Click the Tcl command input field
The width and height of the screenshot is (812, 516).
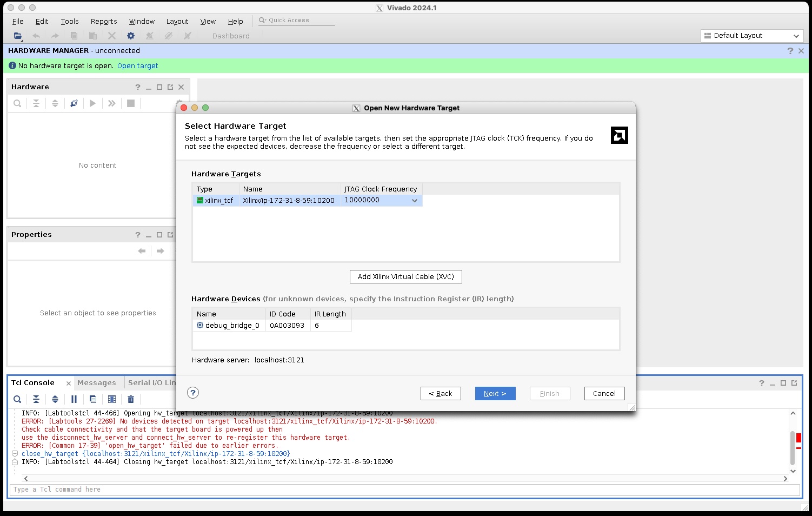(x=404, y=490)
